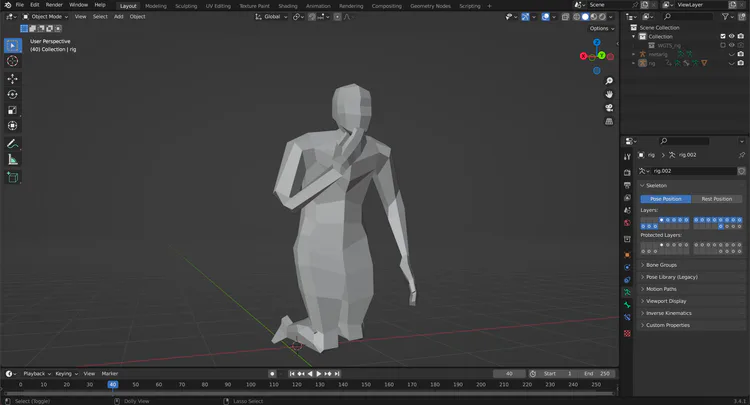The height and width of the screenshot is (405, 750).
Task: Hide WGTS_rig collection with eye icon
Action: click(731, 45)
